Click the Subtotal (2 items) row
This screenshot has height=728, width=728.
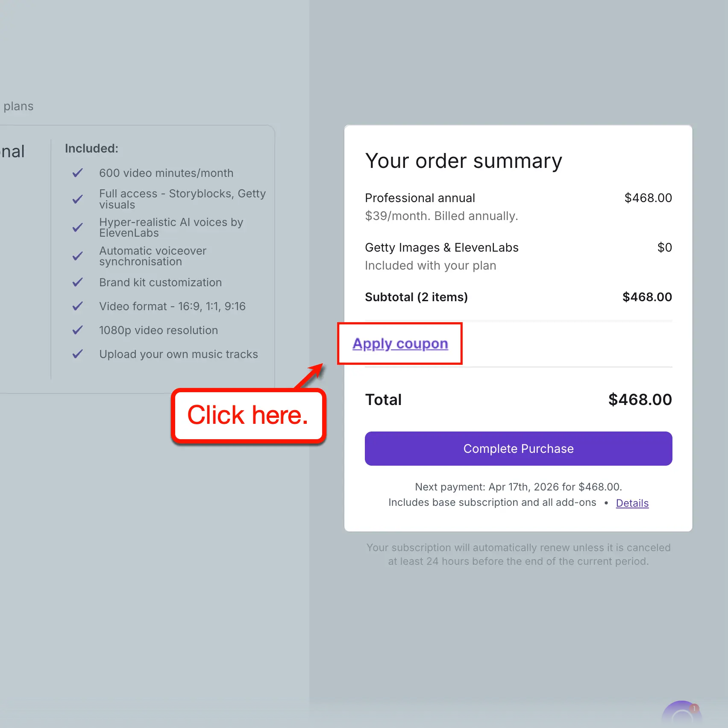coord(416,297)
